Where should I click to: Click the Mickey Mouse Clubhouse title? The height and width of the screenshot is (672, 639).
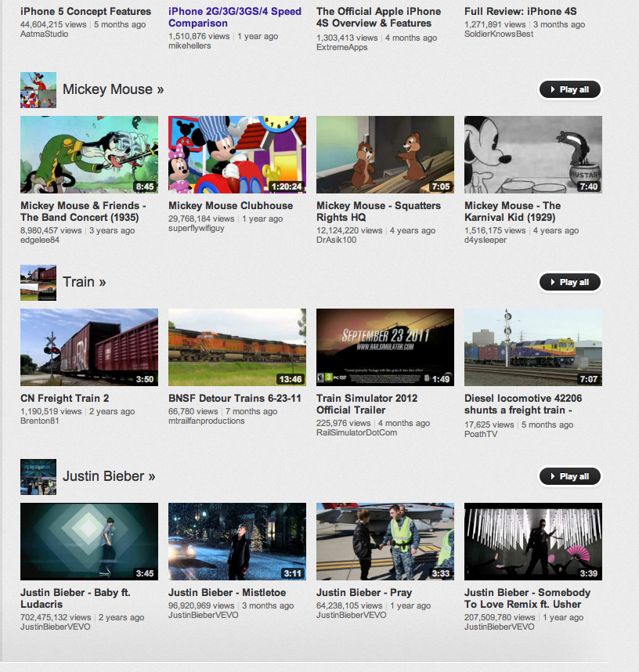point(230,206)
